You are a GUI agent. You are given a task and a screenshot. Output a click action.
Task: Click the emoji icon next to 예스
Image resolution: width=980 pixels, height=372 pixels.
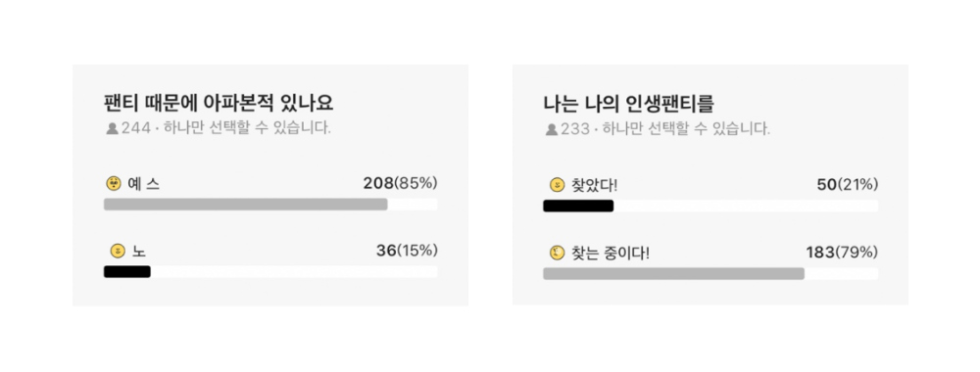tap(114, 183)
